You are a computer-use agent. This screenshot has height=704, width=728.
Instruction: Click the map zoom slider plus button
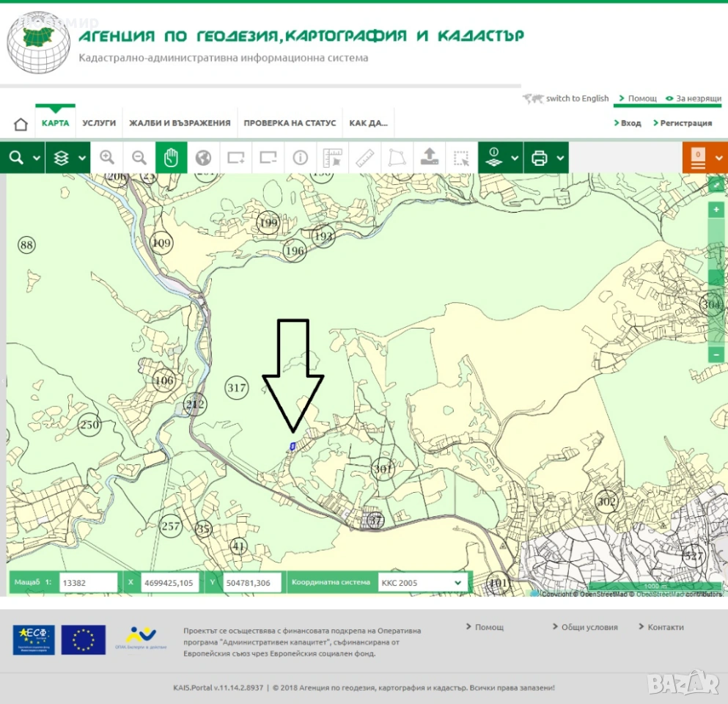716,210
